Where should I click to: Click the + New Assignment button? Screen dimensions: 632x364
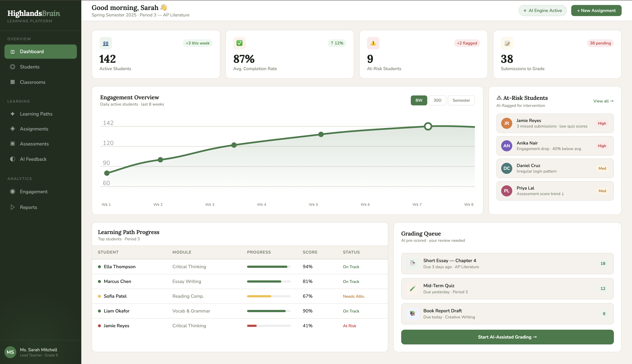(x=596, y=10)
